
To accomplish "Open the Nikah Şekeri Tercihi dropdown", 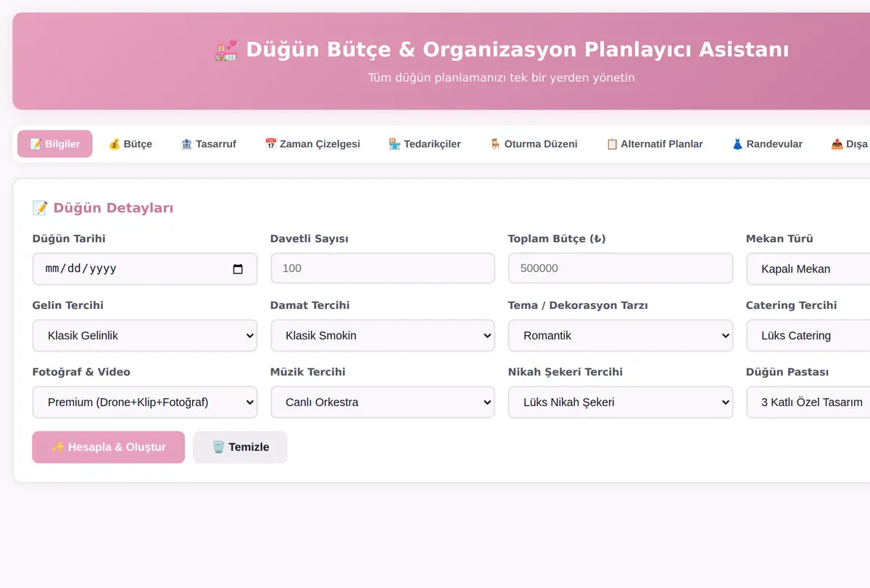I will tap(621, 402).
